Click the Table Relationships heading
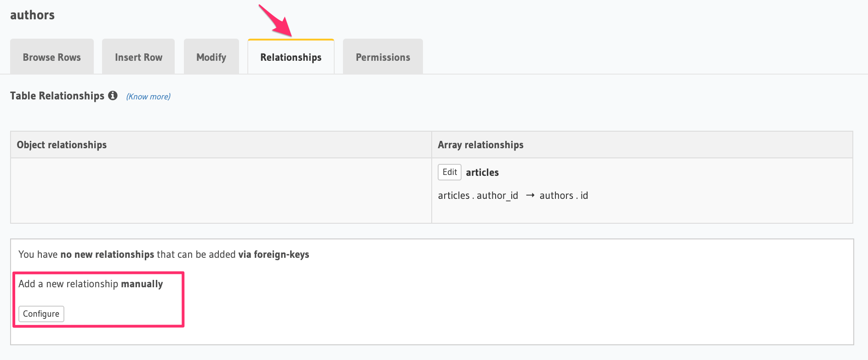The image size is (868, 360). (57, 96)
